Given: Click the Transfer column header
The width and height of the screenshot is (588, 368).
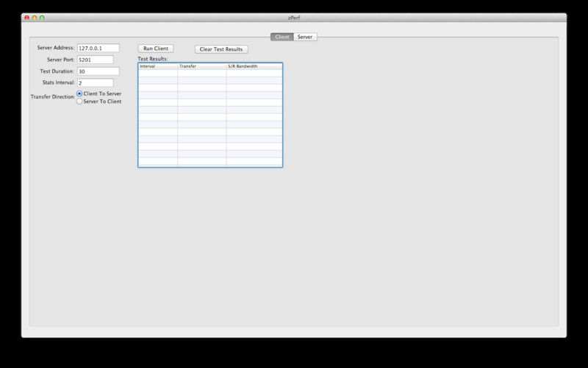Looking at the screenshot, I should (x=201, y=66).
